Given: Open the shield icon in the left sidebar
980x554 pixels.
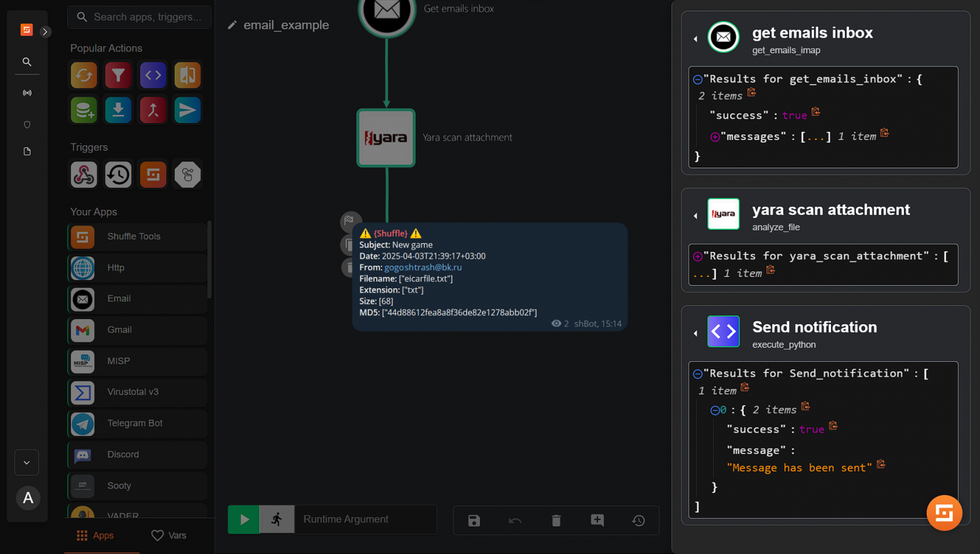Looking at the screenshot, I should click(27, 124).
